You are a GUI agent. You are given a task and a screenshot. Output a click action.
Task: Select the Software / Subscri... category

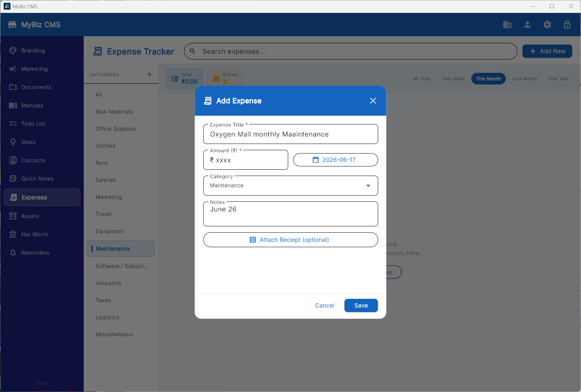click(121, 266)
